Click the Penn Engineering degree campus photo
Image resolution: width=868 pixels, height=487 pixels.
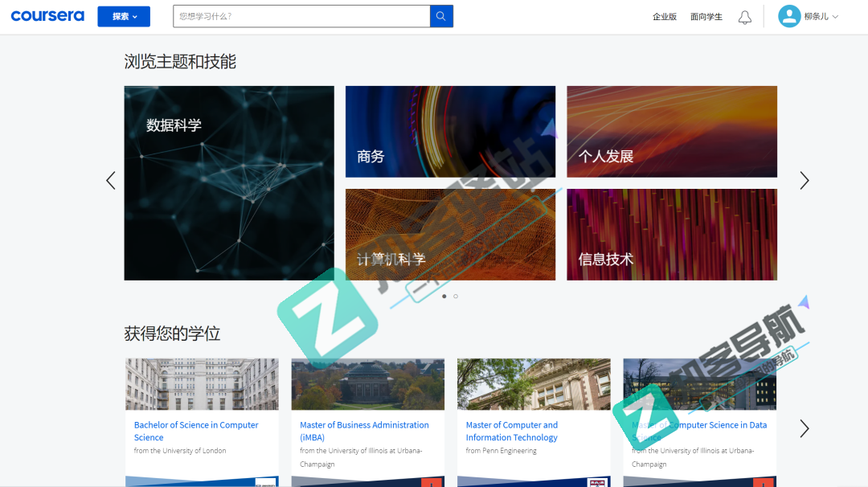point(533,384)
